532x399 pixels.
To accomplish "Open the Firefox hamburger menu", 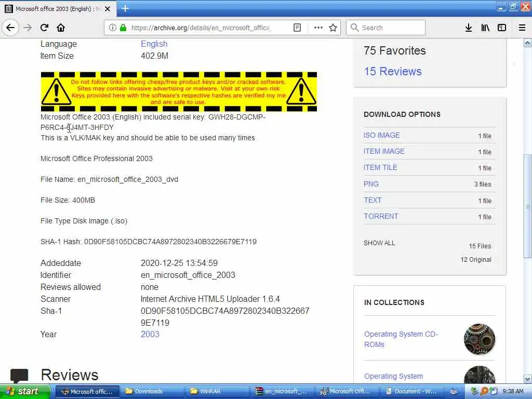I will click(x=522, y=28).
